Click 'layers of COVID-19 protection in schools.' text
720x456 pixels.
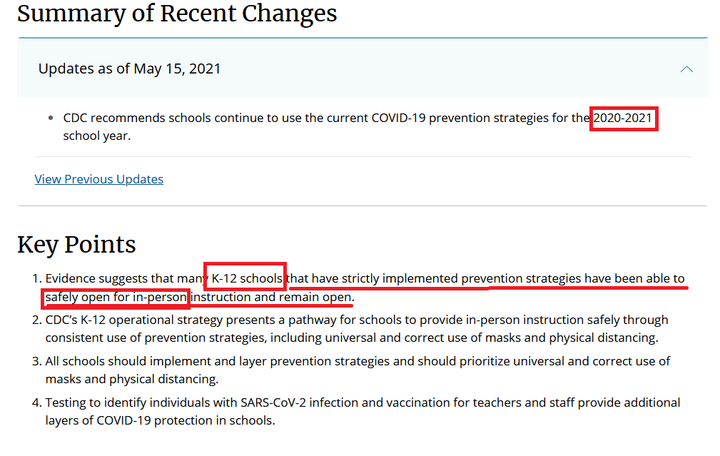click(160, 421)
